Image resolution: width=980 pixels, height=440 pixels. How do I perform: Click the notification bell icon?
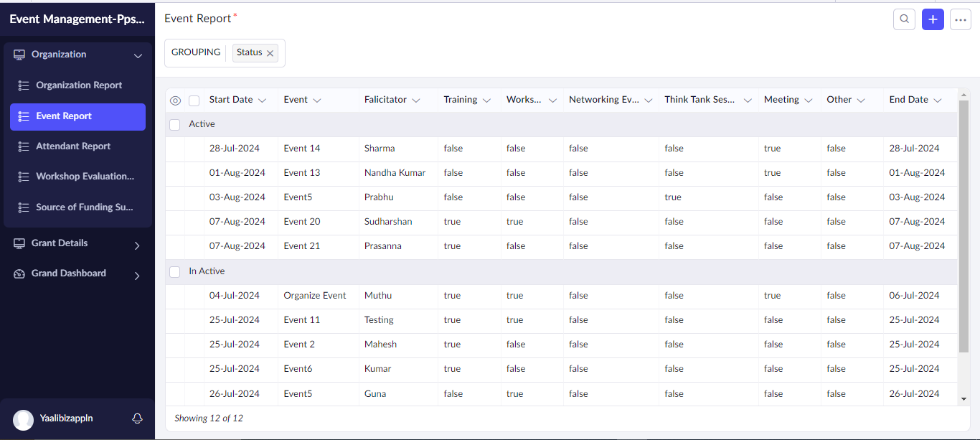point(137,418)
